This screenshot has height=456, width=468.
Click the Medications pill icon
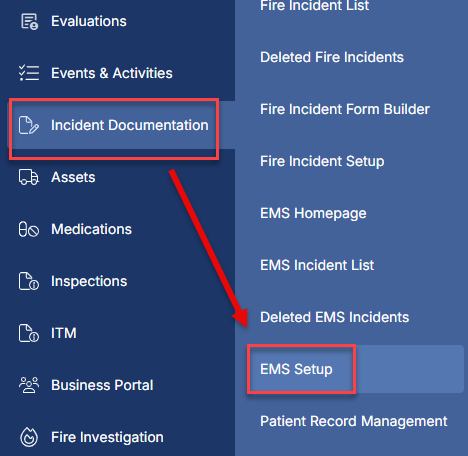tap(29, 229)
